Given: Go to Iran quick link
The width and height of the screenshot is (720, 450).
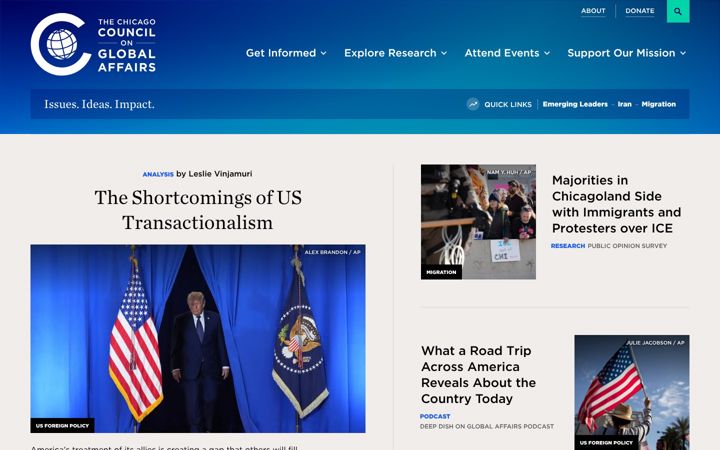Looking at the screenshot, I should pyautogui.click(x=624, y=104).
